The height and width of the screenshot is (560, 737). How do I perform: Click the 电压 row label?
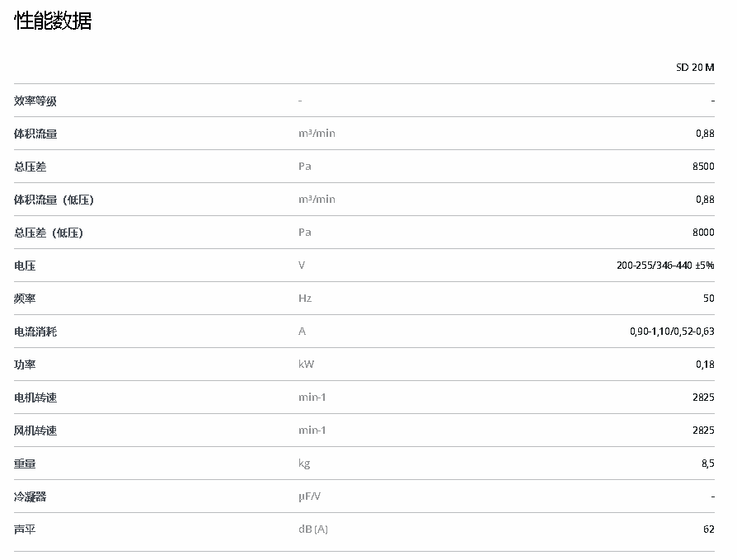coord(25,266)
